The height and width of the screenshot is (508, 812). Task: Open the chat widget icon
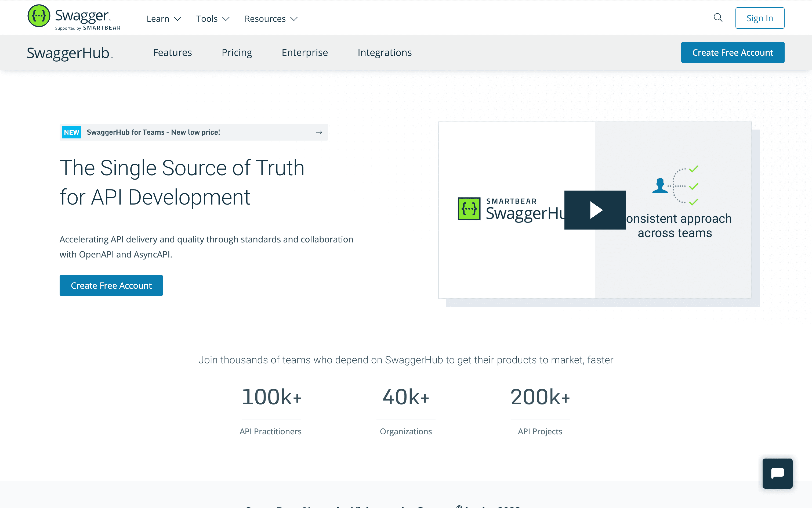click(777, 473)
